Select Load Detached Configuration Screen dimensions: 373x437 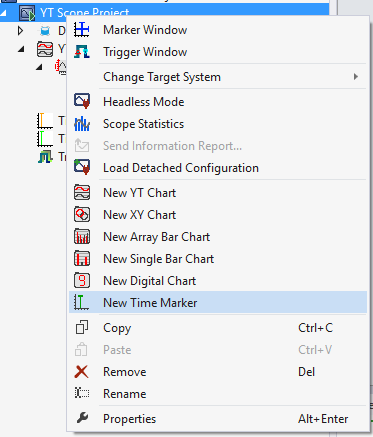pos(218,167)
